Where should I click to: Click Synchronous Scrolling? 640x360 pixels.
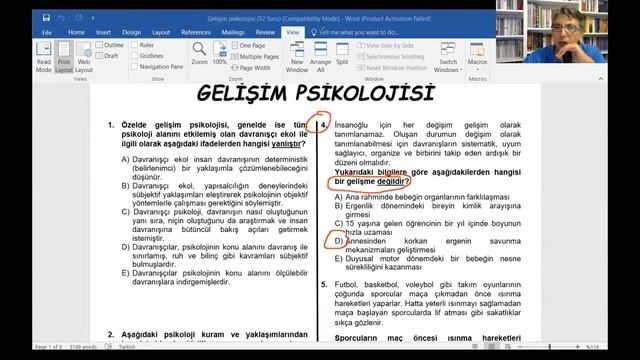point(391,57)
